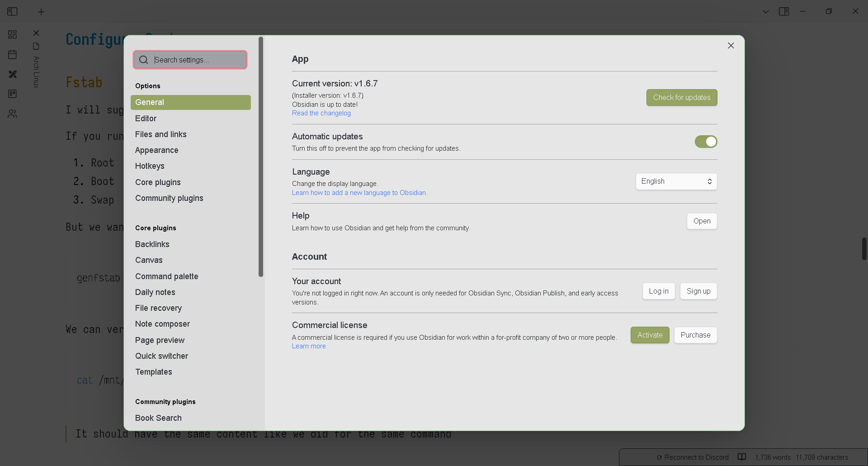The image size is (868, 466).
Task: Click the grid layout ribbon icon
Action: [13, 34]
